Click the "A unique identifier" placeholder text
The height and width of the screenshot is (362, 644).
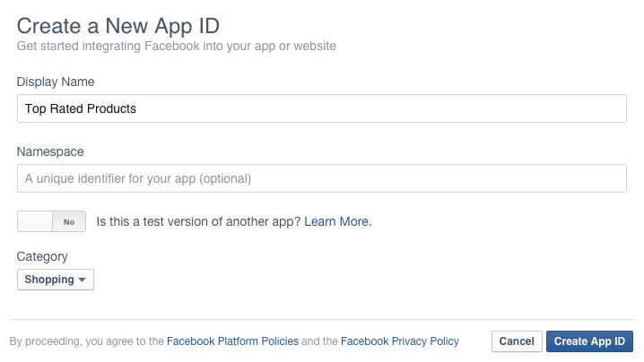click(138, 178)
